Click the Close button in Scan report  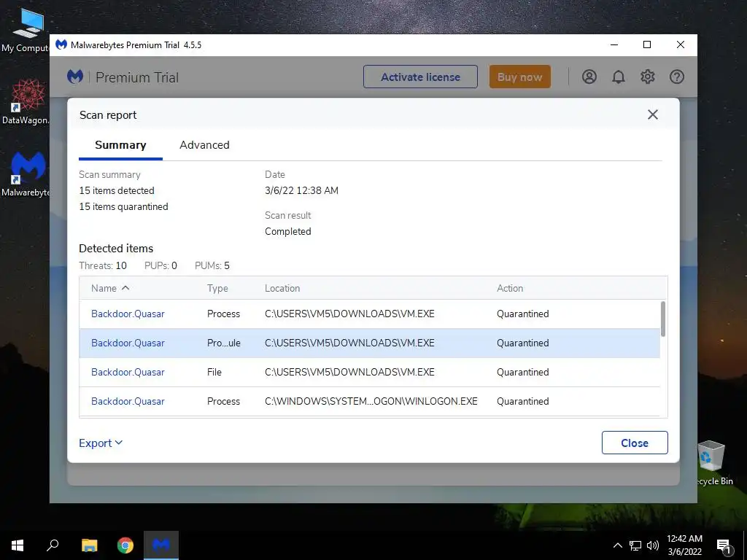pyautogui.click(x=635, y=443)
